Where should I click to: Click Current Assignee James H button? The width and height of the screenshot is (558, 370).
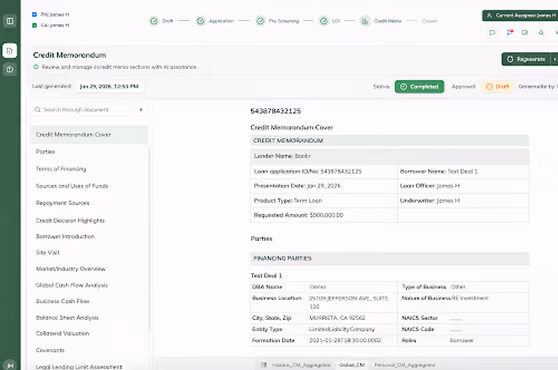click(x=520, y=15)
